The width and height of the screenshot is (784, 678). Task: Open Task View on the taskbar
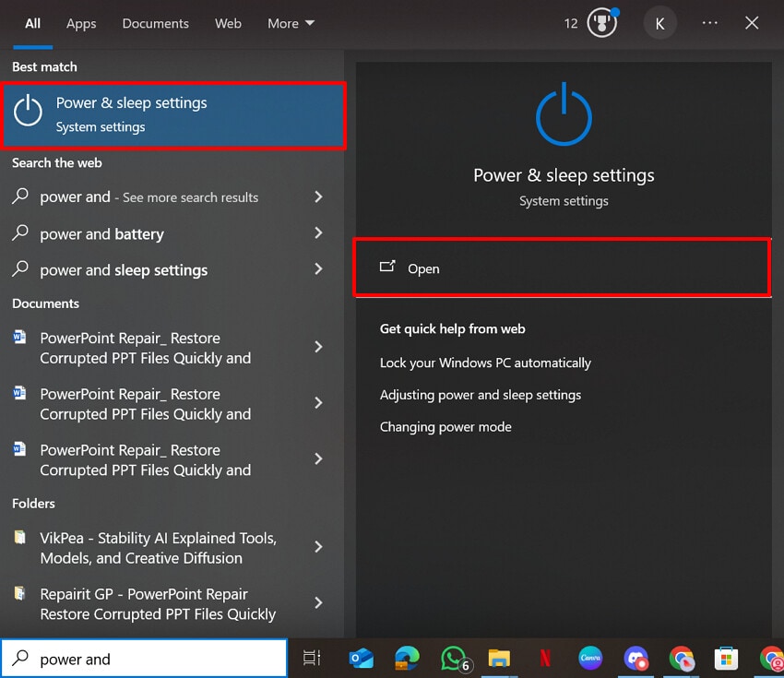coord(312,659)
